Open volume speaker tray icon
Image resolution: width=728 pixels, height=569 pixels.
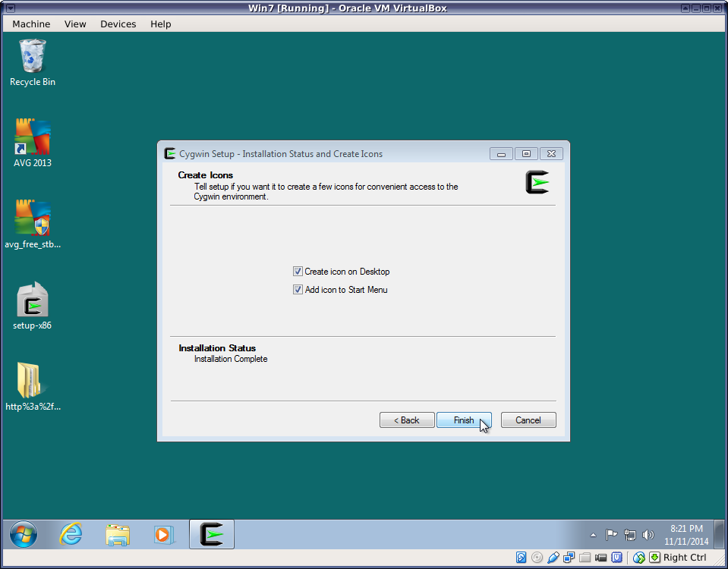coord(648,535)
